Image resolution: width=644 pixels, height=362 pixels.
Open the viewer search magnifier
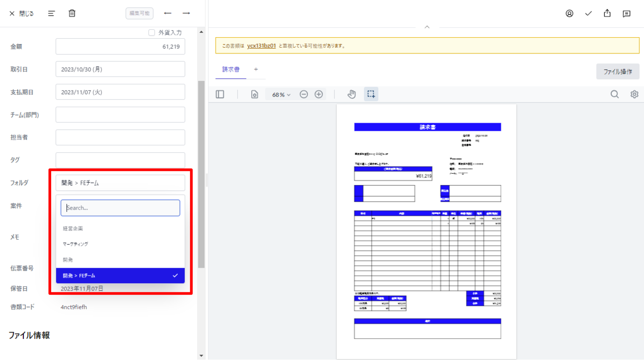[x=614, y=95]
